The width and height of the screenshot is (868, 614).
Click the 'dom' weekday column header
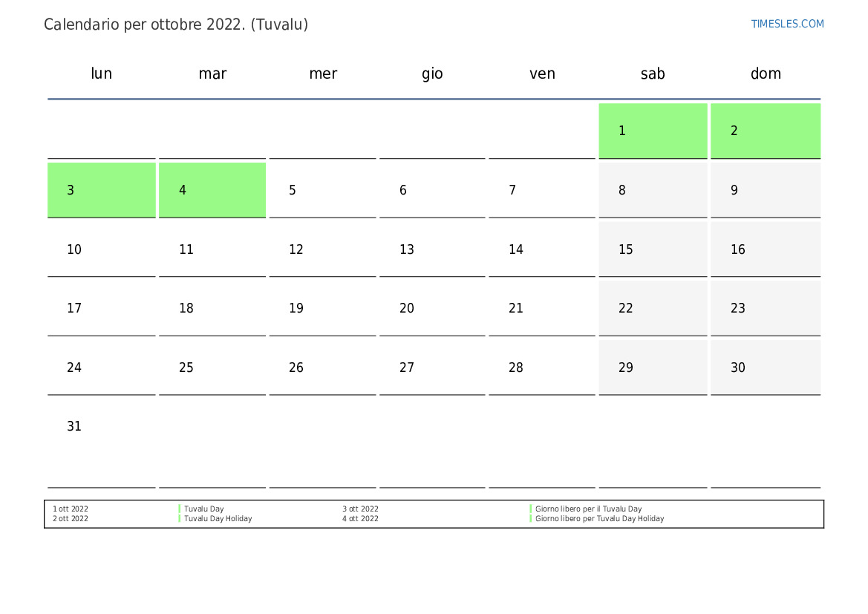point(765,74)
